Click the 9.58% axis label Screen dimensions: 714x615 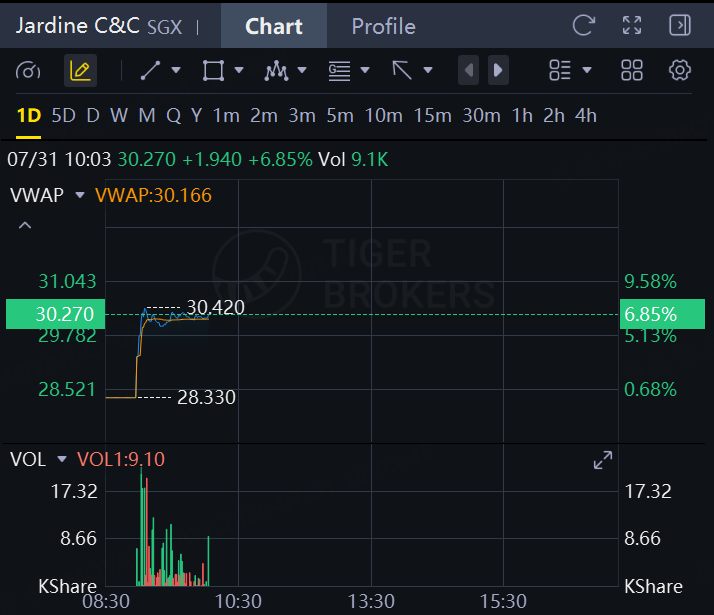(x=650, y=281)
